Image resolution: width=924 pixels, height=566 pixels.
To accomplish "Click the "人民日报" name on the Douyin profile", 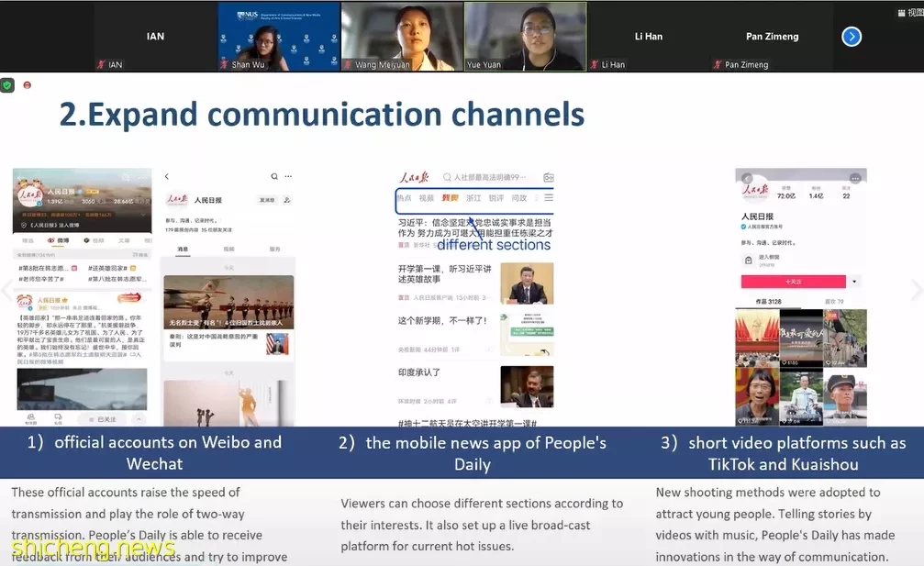I will [x=757, y=216].
